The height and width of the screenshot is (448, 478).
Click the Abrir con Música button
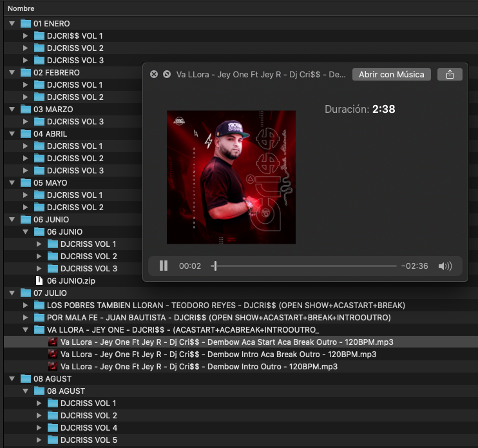click(392, 74)
